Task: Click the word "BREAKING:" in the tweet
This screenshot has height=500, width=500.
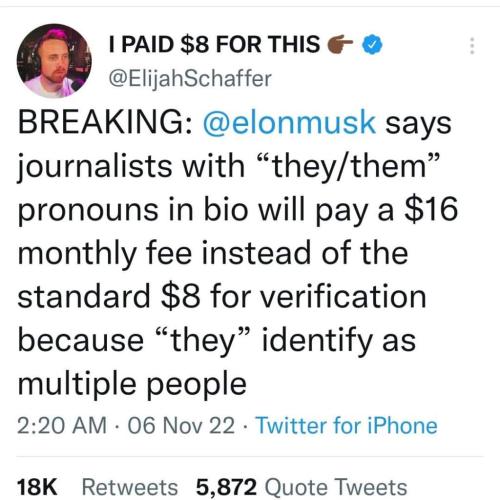Action: [x=105, y=122]
